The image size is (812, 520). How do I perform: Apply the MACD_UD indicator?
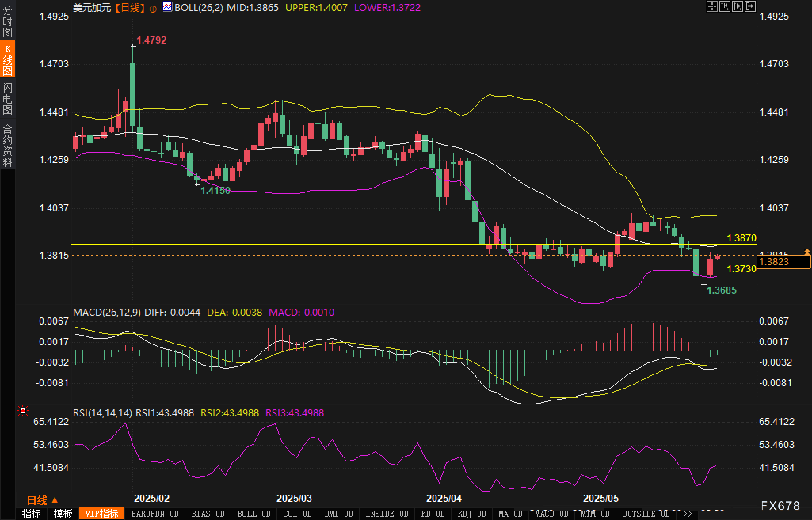(551, 514)
